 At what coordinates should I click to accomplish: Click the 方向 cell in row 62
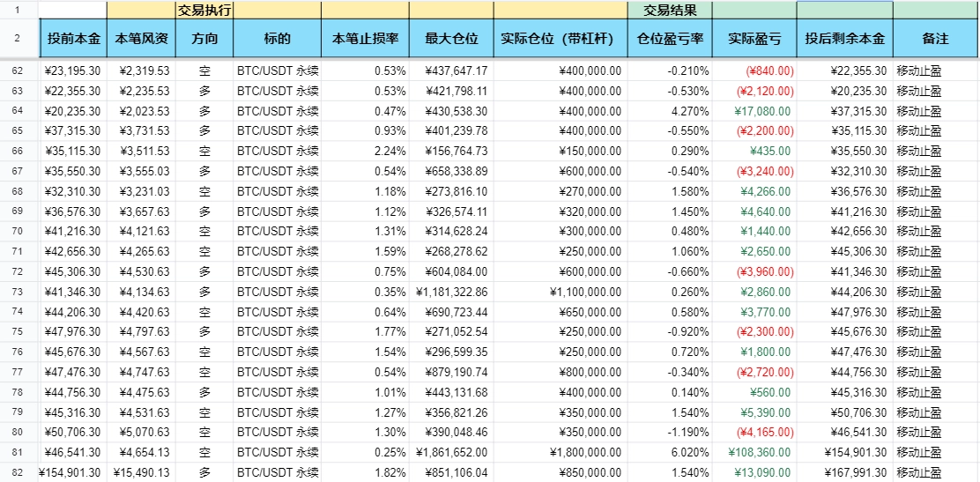coord(204,71)
